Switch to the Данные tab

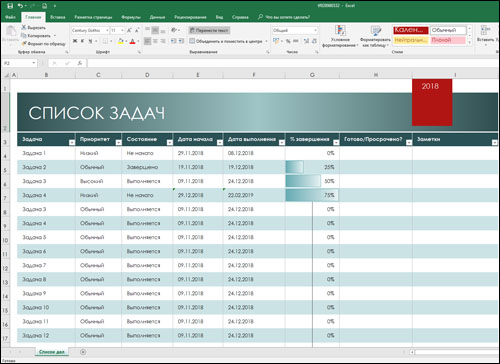(157, 17)
